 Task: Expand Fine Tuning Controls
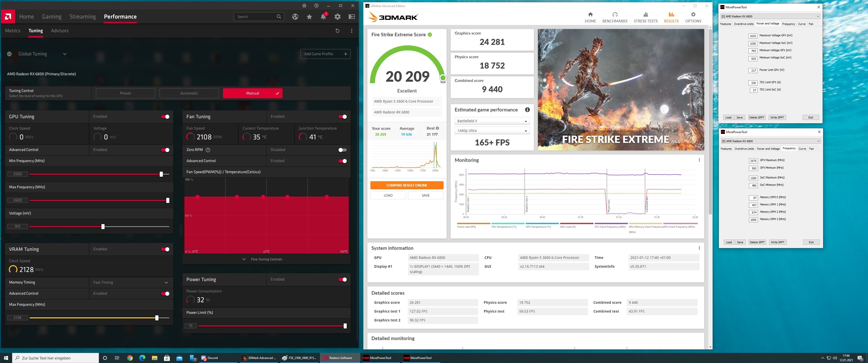pyautogui.click(x=262, y=259)
